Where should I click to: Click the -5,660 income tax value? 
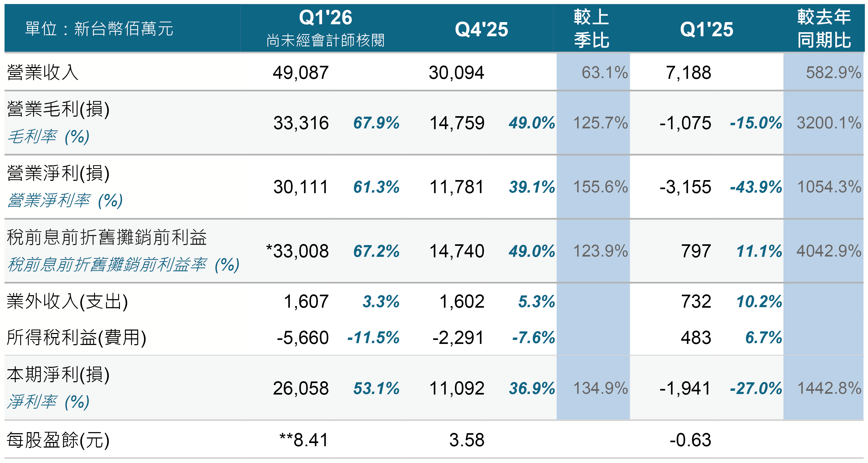click(302, 338)
